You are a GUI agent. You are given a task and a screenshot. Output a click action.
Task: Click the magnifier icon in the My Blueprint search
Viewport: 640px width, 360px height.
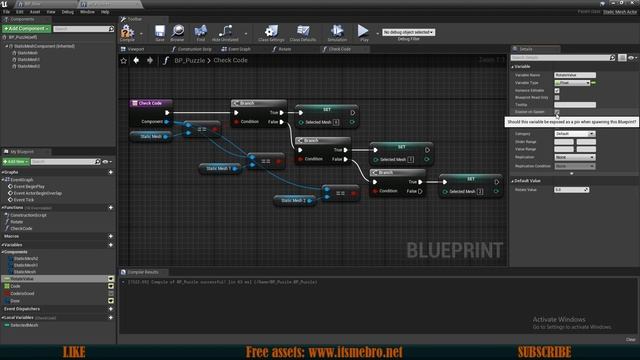click(x=97, y=162)
